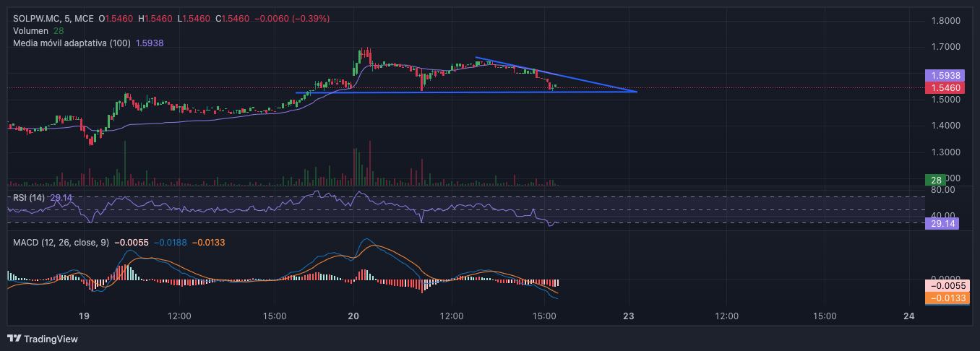Click the 19 date label on time axis
980x351 pixels.
(x=84, y=316)
